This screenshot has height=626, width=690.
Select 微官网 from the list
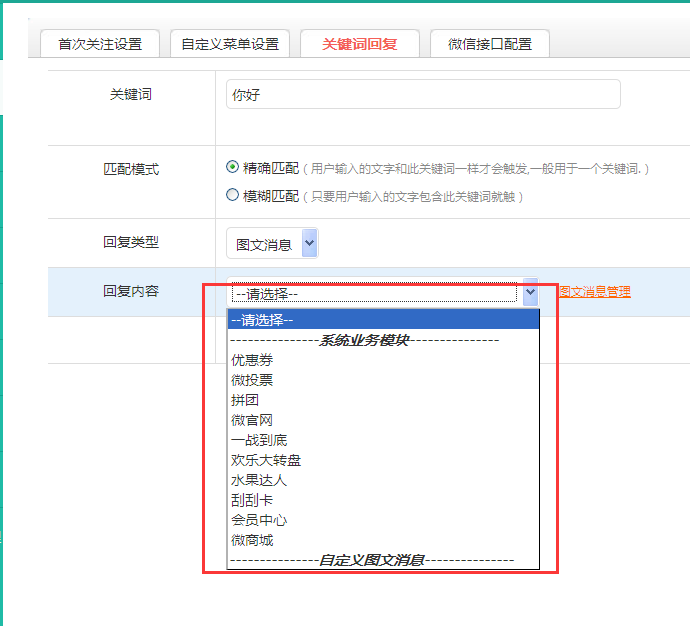click(252, 420)
